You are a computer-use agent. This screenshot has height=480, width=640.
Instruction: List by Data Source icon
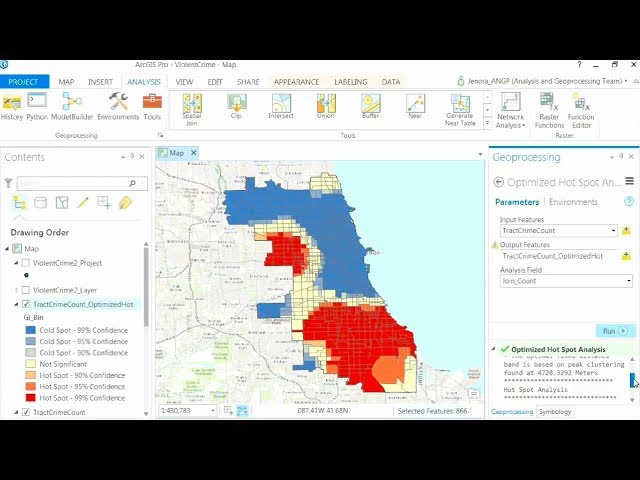[40, 202]
